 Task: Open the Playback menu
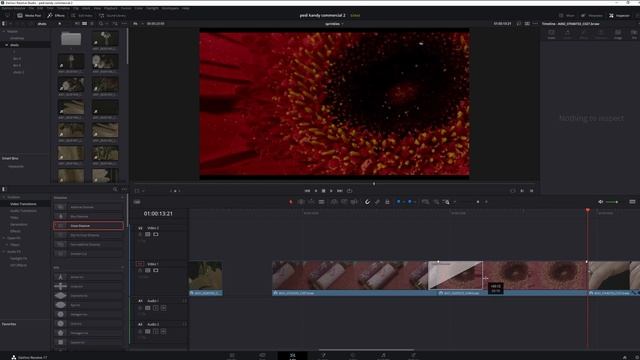pyautogui.click(x=111, y=8)
